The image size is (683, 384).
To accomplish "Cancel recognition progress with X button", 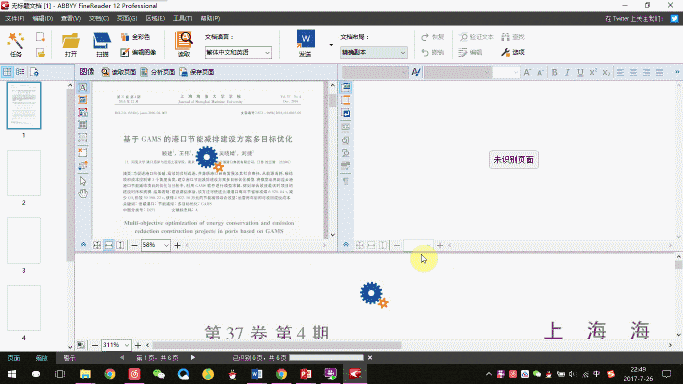I will [370, 357].
